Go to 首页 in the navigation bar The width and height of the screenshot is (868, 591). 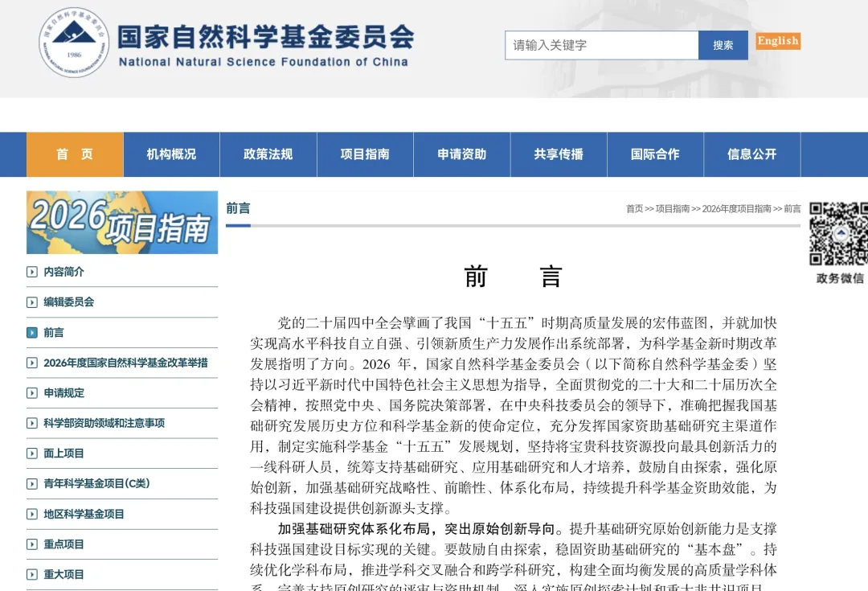coord(75,154)
